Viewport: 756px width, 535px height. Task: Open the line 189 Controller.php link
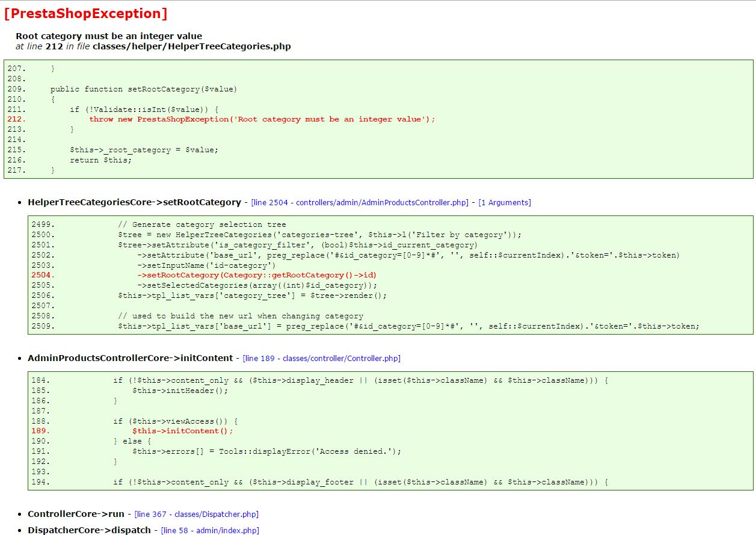(321, 358)
